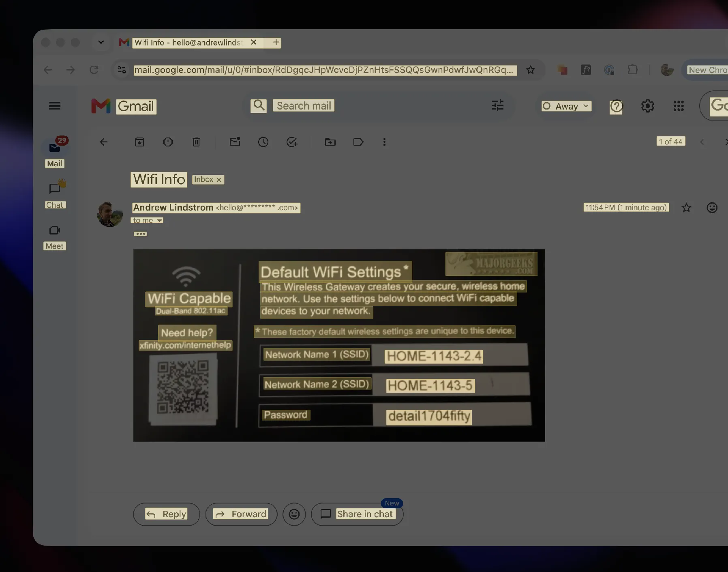Open Chrome tab search chevron
Viewport: 728px width, 572px height.
pos(101,42)
